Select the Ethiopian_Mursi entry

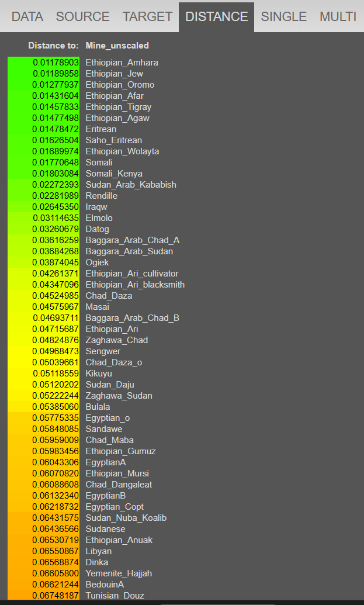pos(117,474)
